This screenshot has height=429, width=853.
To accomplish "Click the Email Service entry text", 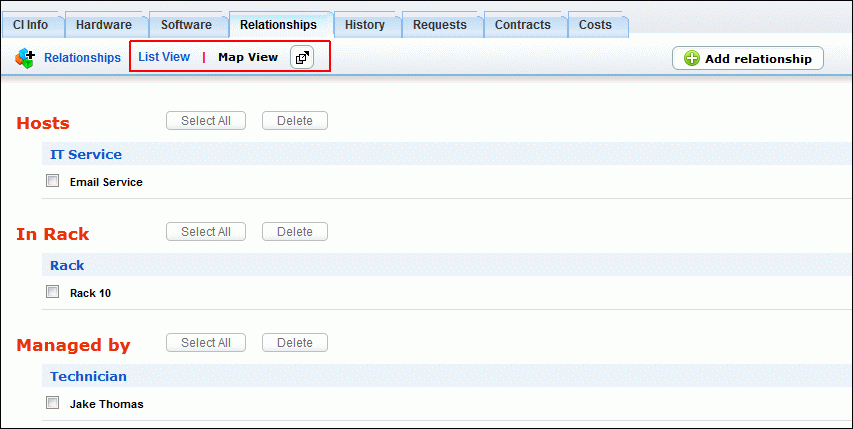I will [106, 182].
